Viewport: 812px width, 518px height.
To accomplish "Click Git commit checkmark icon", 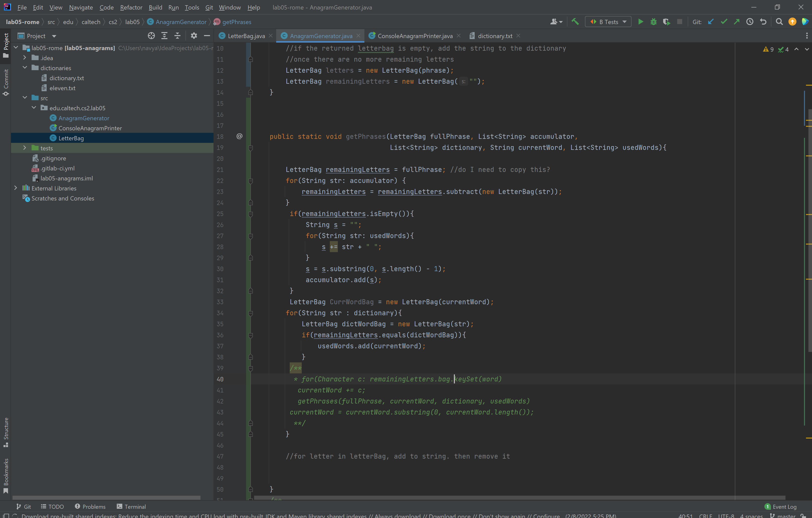I will pos(724,22).
